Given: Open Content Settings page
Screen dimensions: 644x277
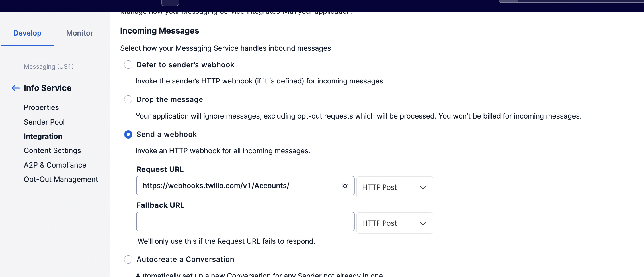Looking at the screenshot, I should [x=52, y=150].
